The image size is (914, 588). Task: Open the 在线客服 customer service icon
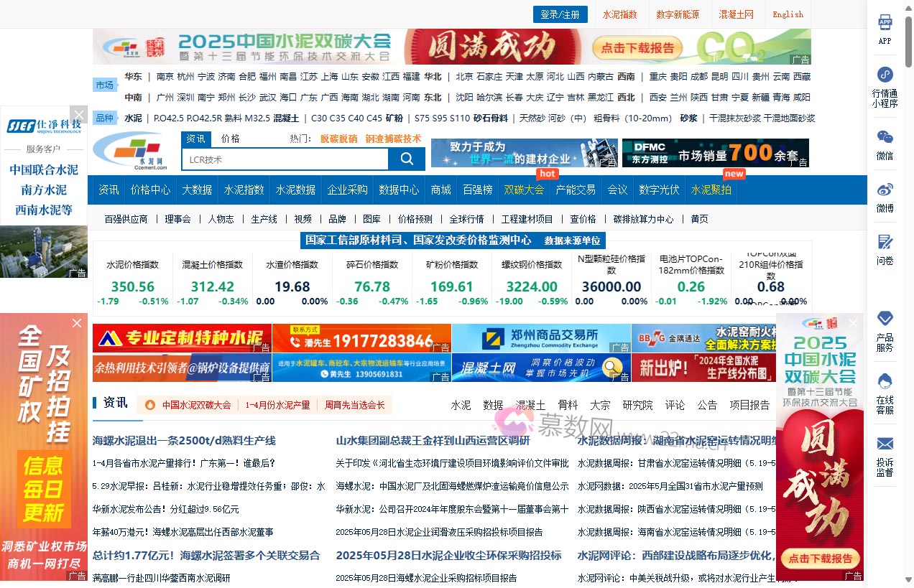click(885, 381)
